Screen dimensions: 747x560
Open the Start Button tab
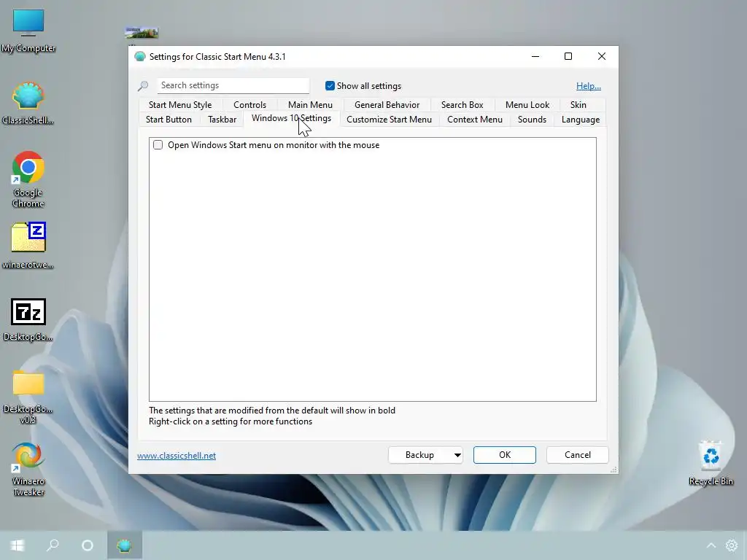pos(169,120)
